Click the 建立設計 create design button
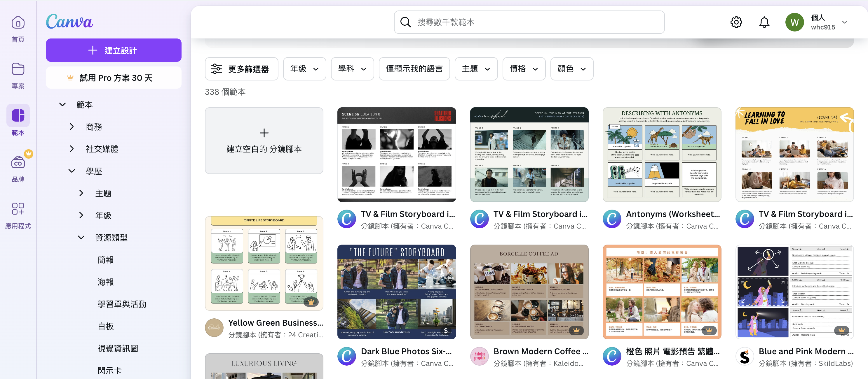This screenshot has height=379, width=868. click(114, 50)
